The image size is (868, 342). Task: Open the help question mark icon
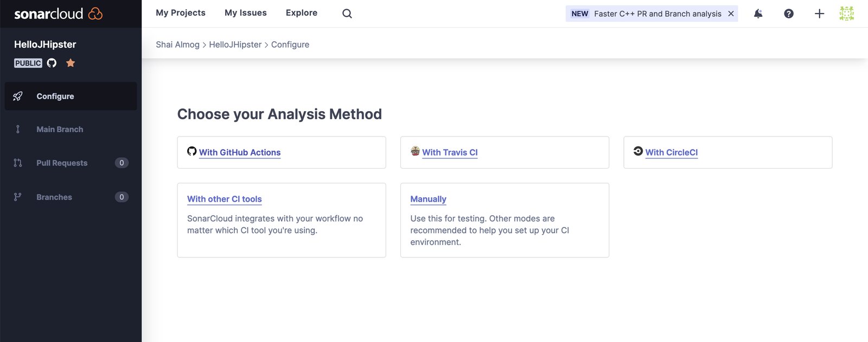789,14
